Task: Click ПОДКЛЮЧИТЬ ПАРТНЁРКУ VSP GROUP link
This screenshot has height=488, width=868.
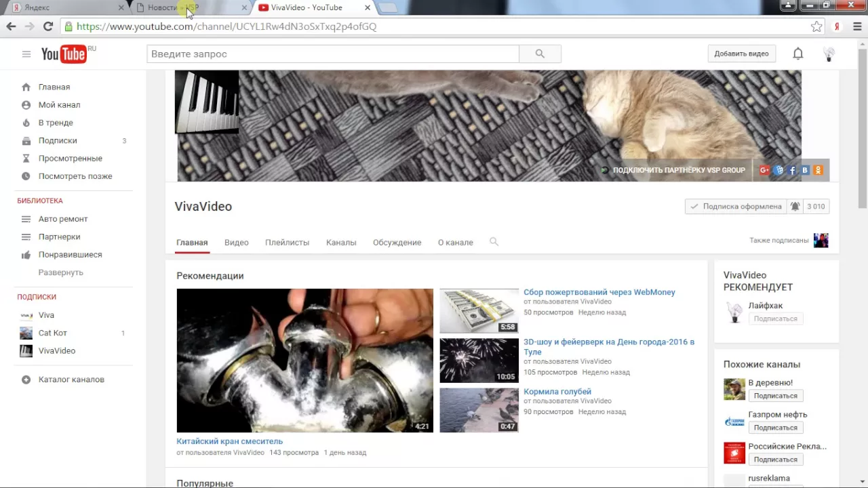Action: [679, 170]
